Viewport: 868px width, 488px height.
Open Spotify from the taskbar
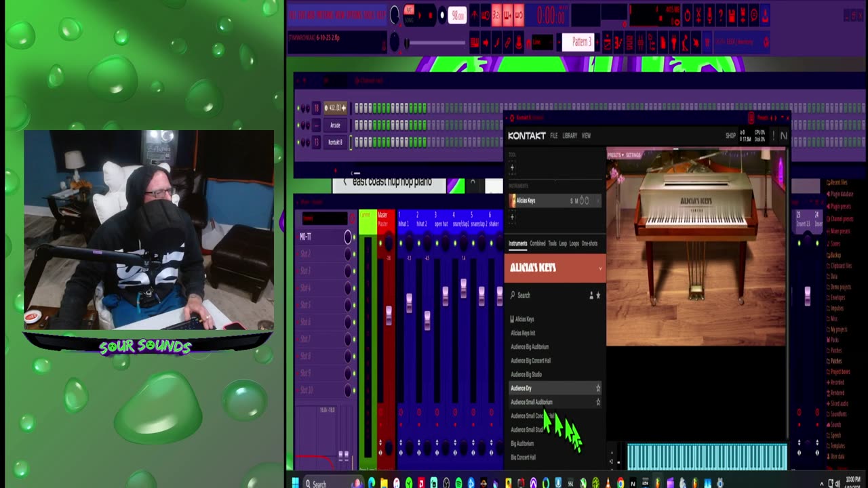click(459, 483)
